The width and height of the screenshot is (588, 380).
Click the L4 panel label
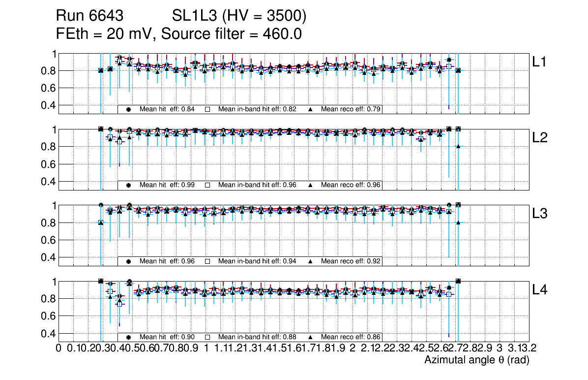pyautogui.click(x=541, y=290)
